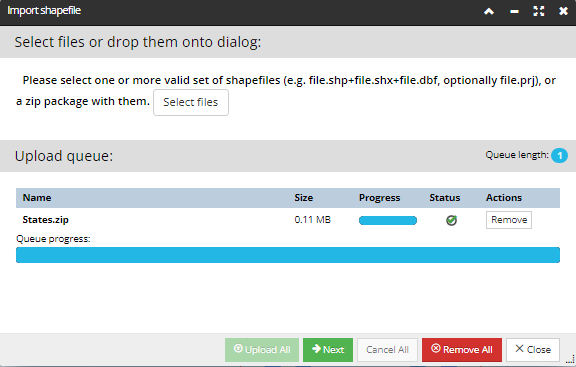
Task: Remove States.zip from the upload queue
Action: click(x=509, y=220)
